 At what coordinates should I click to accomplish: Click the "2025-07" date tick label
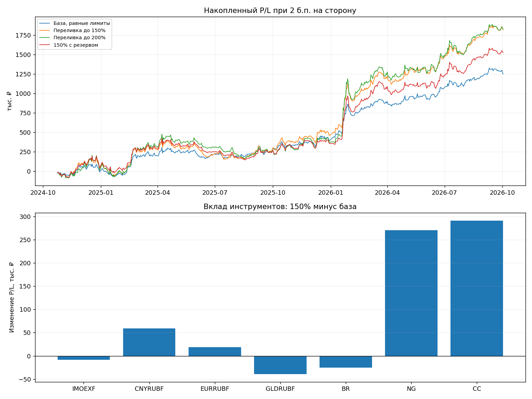[x=215, y=193]
